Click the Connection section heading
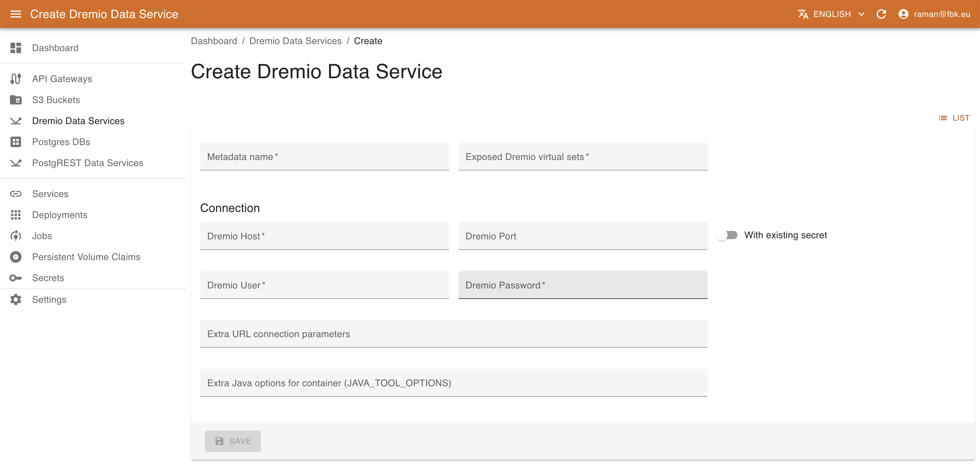The image size is (980, 470). 230,208
